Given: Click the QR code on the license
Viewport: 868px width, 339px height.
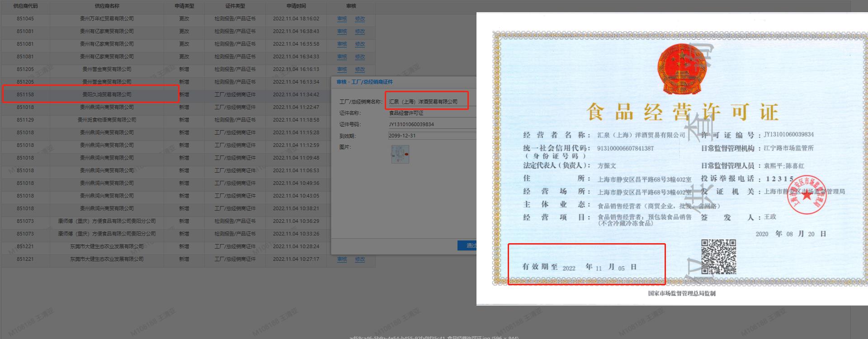Looking at the screenshot, I should tap(718, 257).
